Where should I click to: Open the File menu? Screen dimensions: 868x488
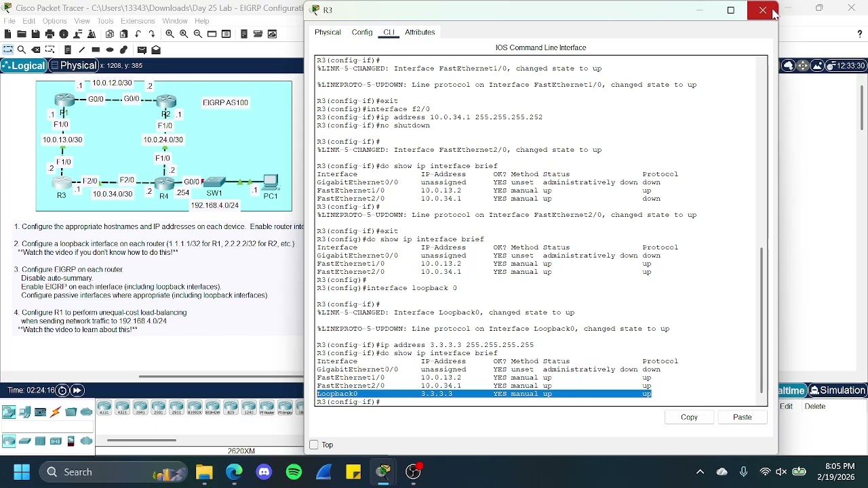click(x=9, y=21)
